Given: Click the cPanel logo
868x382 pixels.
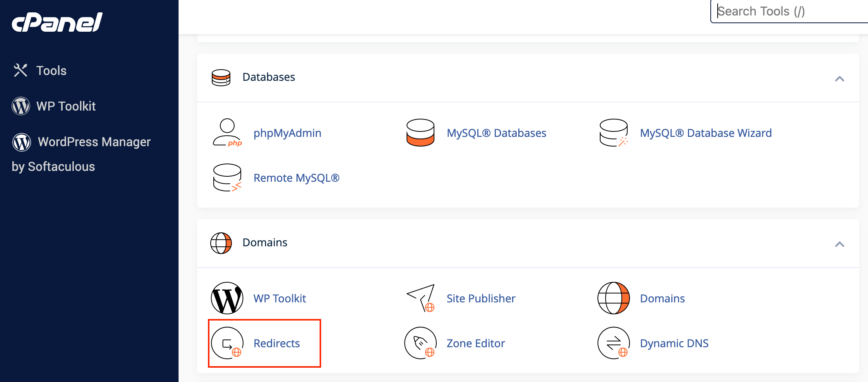Looking at the screenshot, I should click(x=57, y=22).
